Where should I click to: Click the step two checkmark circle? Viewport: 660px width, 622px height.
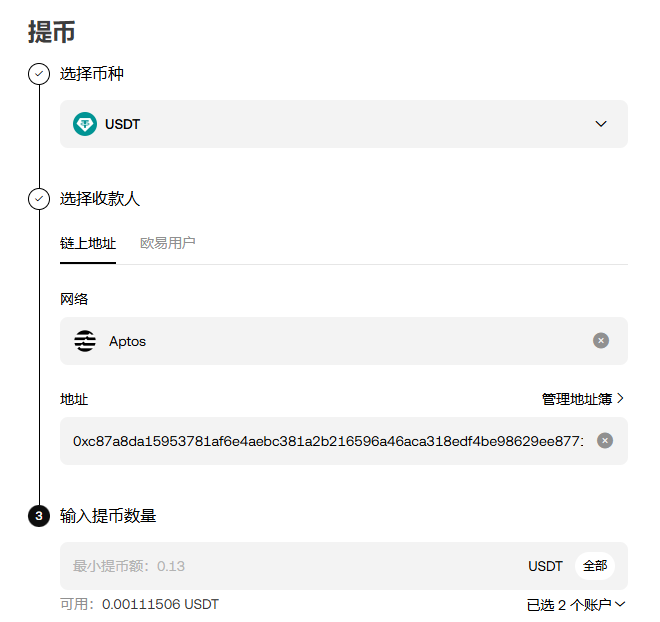[39, 199]
